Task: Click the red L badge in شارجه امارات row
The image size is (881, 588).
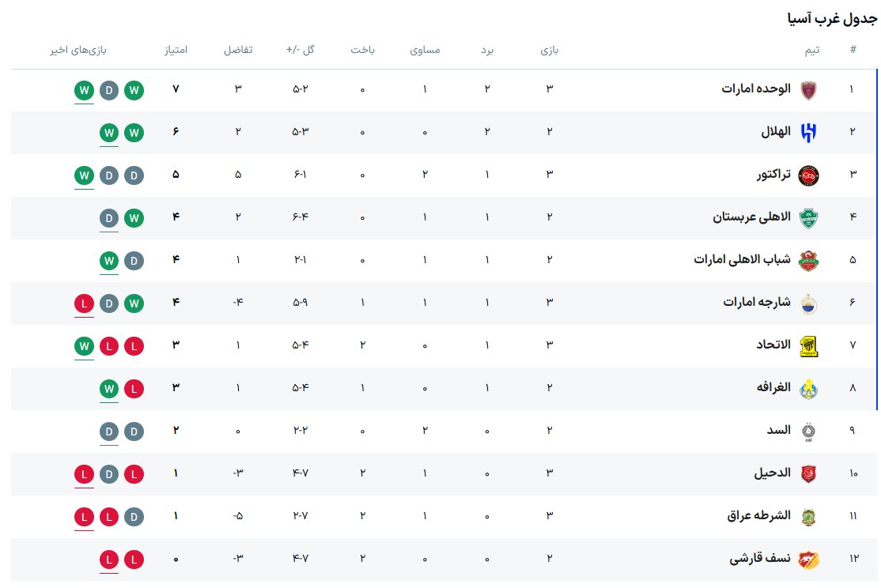Action: click(x=84, y=303)
